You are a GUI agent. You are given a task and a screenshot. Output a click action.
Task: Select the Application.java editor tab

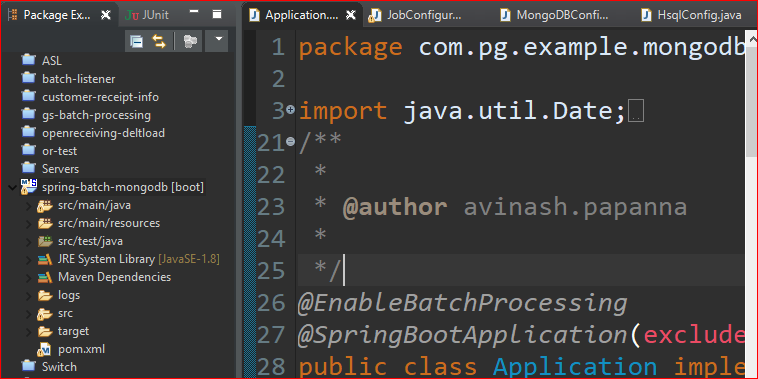[x=302, y=15]
